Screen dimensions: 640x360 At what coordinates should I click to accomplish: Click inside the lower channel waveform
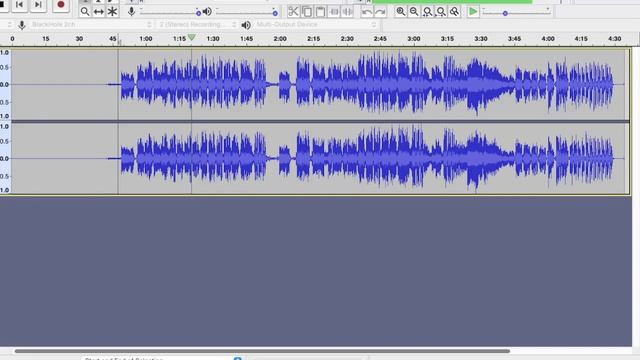[318, 158]
